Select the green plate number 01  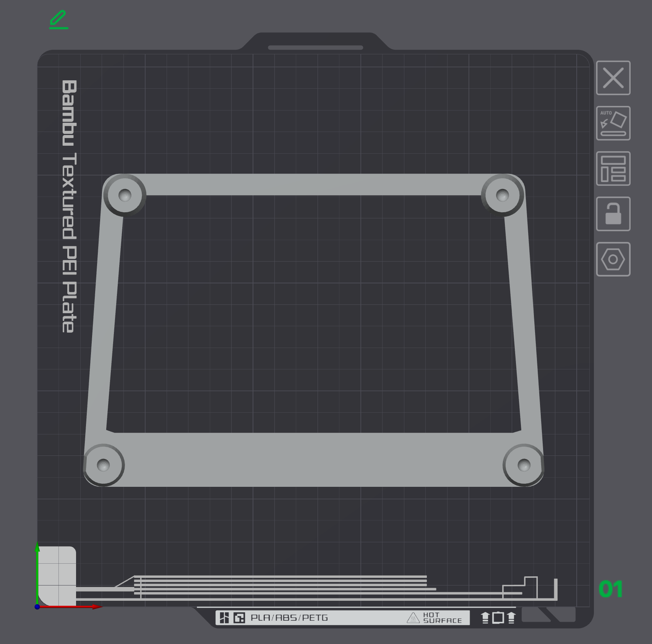[611, 589]
